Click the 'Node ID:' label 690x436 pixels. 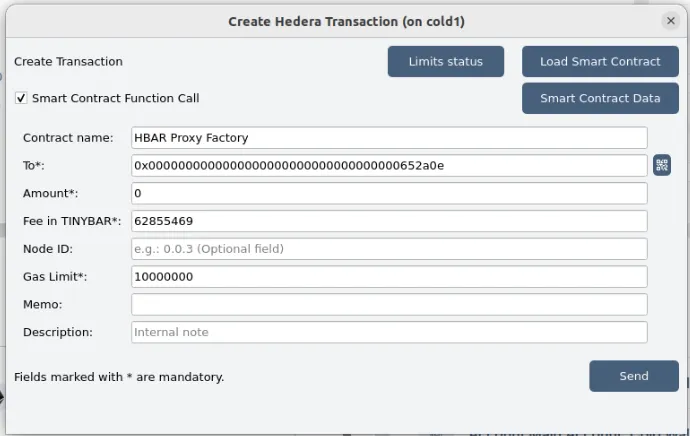click(x=48, y=249)
